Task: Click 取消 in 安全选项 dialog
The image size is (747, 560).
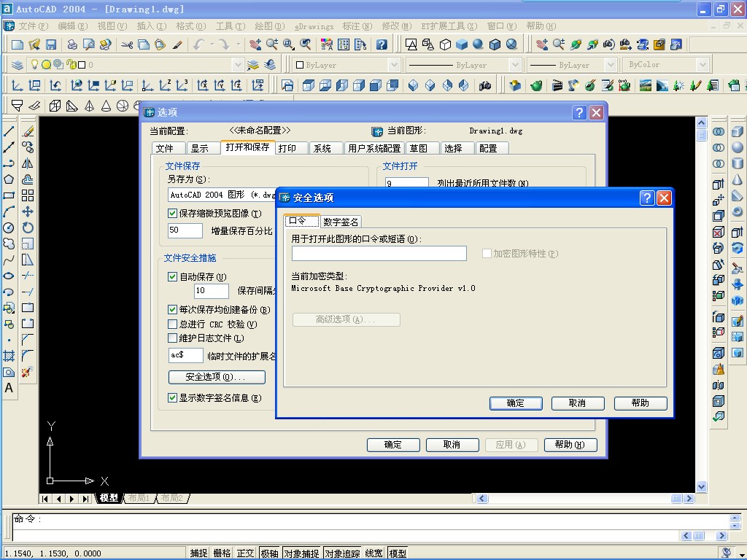Action: (x=578, y=403)
